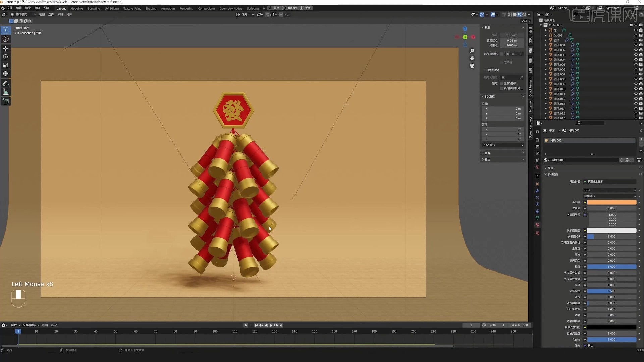Image resolution: width=644 pixels, height=362 pixels.
Task: Hide the Collection with its eye icon
Action: tap(636, 25)
